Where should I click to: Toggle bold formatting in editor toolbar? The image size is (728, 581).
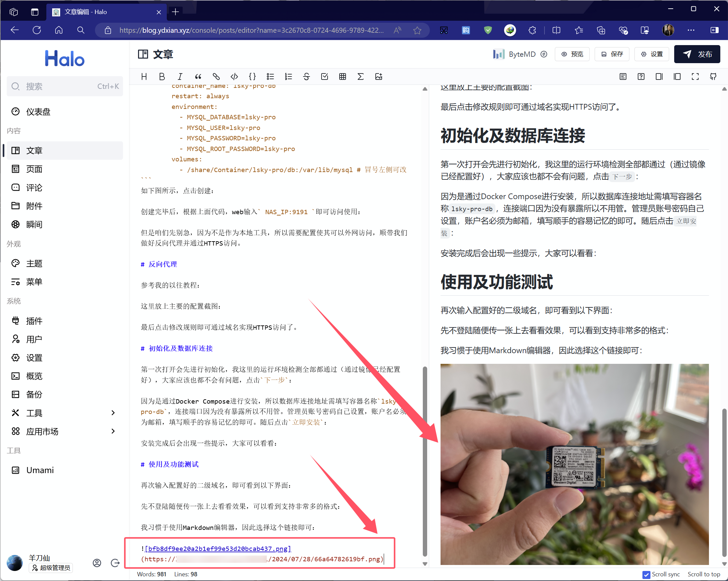(x=162, y=77)
